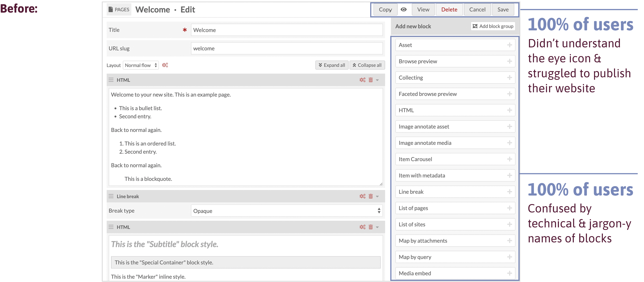Add a List of sites block via plus
The image size is (644, 282).
click(509, 224)
